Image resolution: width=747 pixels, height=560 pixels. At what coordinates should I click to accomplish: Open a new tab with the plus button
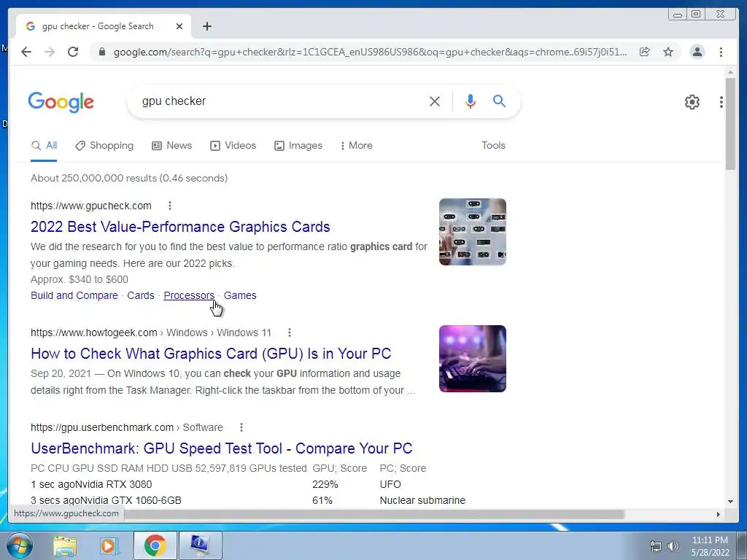206,26
